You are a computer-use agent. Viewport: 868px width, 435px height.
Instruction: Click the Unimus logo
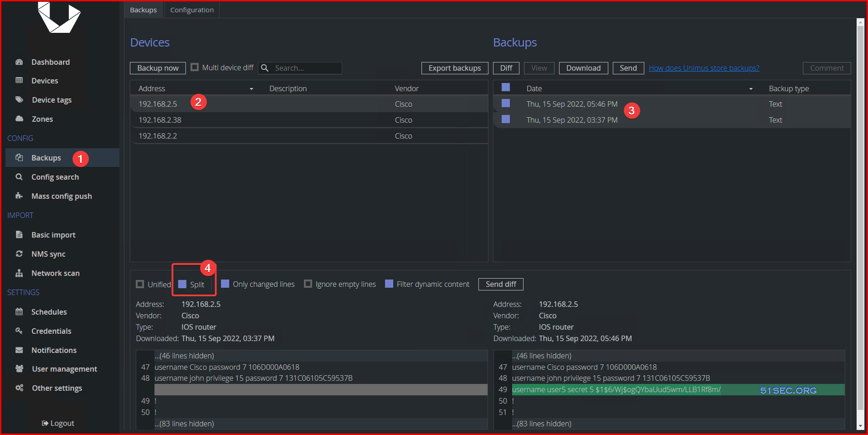(x=59, y=17)
